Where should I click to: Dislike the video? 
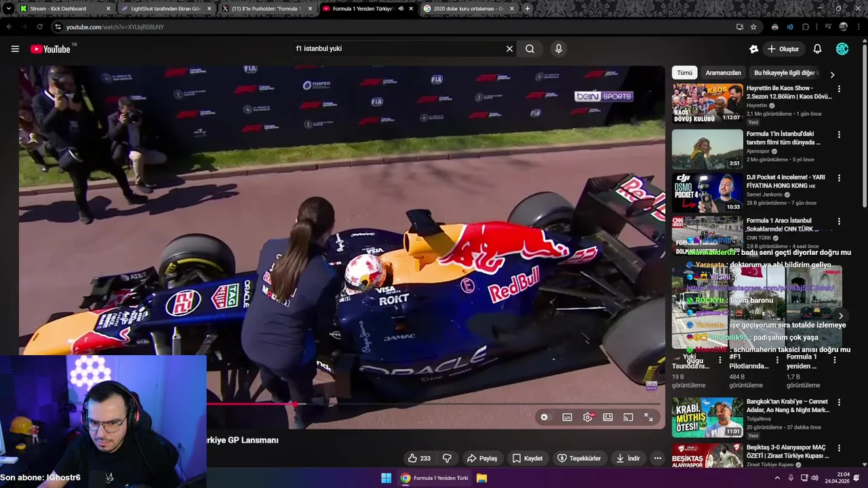(447, 458)
